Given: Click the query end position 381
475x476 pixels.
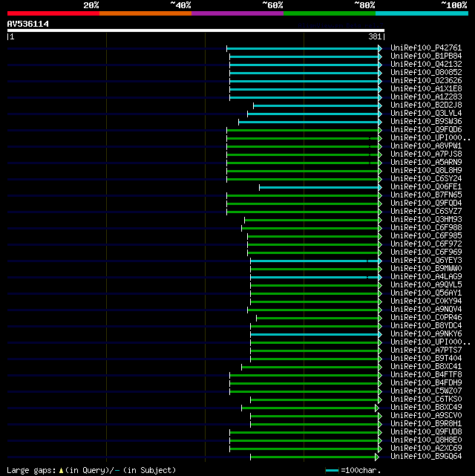Looking at the screenshot, I should [375, 36].
